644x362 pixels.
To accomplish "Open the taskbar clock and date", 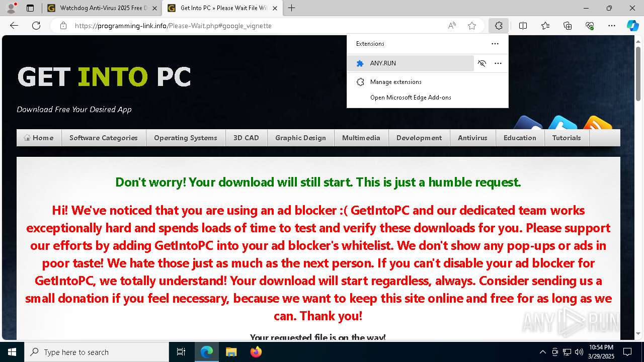I will coord(601,352).
